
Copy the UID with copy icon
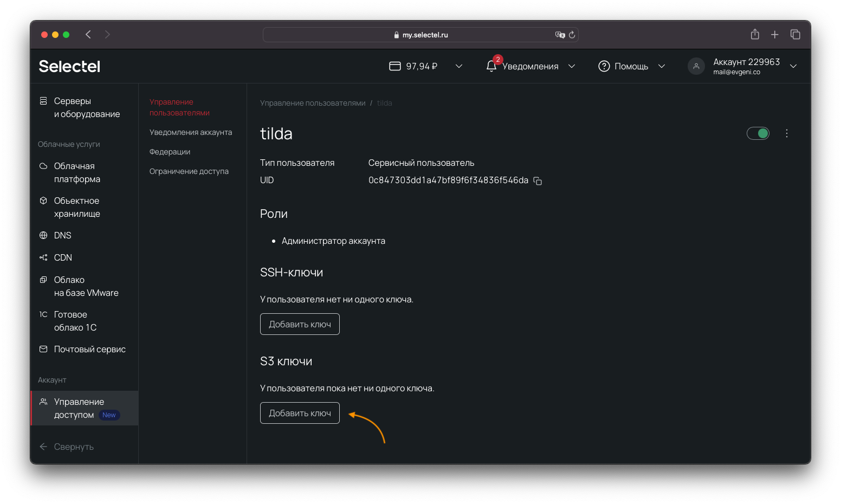click(538, 181)
